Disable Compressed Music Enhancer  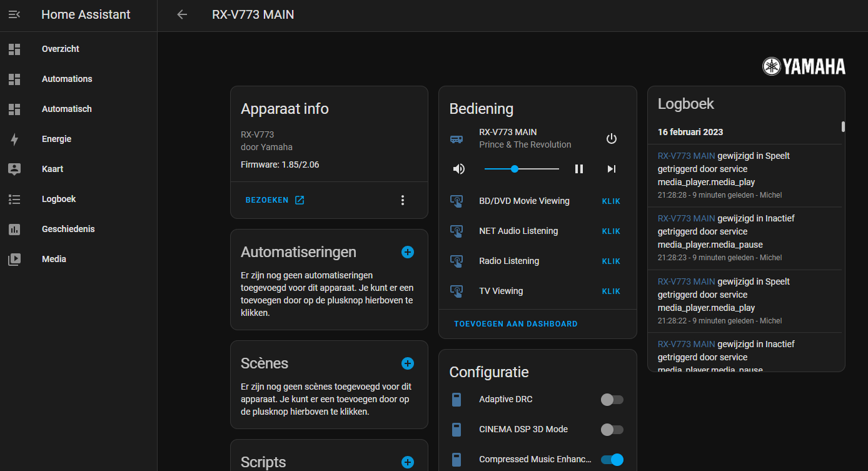click(612, 459)
